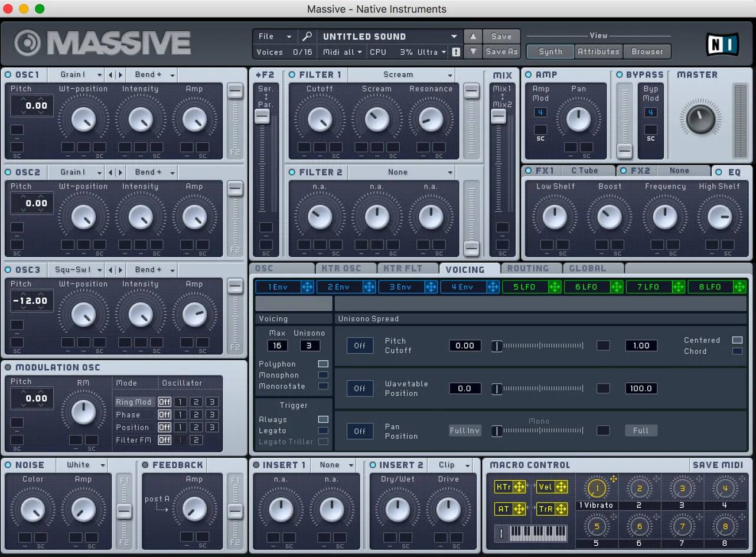
Task: Open the Untitled Sound preset dropdown
Action: [x=389, y=36]
